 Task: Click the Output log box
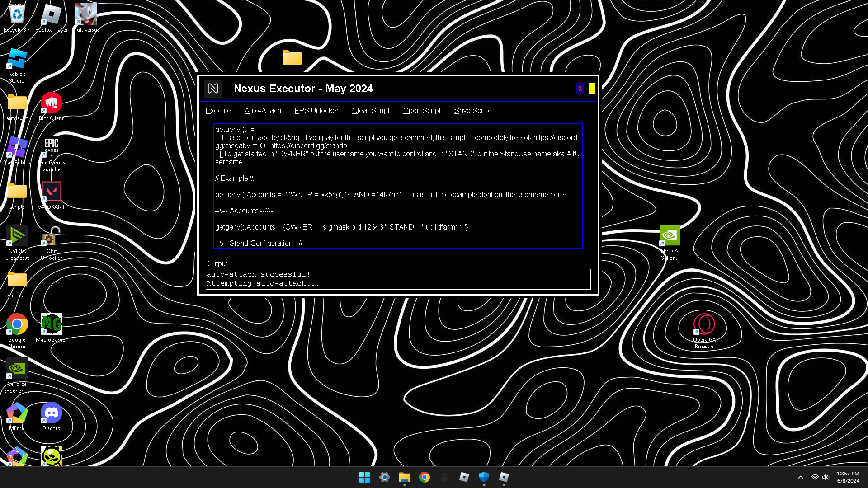[398, 279]
